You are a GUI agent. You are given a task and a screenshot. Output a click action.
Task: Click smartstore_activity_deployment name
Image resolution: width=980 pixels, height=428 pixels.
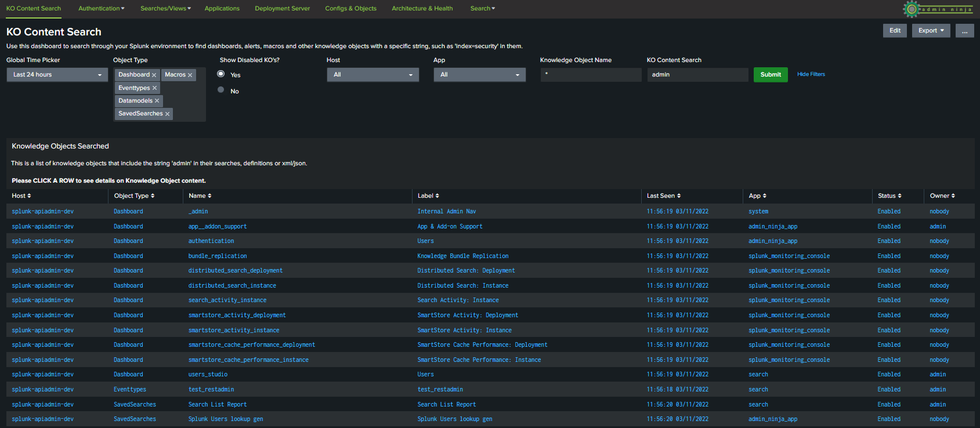pyautogui.click(x=237, y=315)
